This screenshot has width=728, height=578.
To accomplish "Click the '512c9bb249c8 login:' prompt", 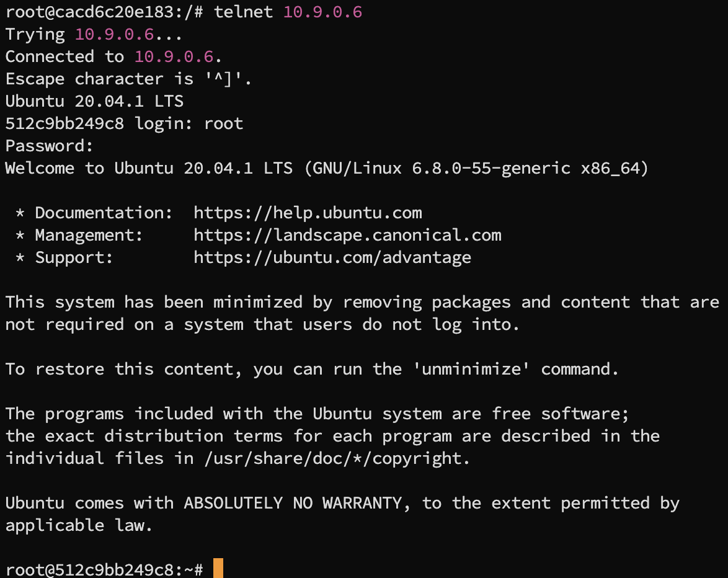I will (x=99, y=124).
